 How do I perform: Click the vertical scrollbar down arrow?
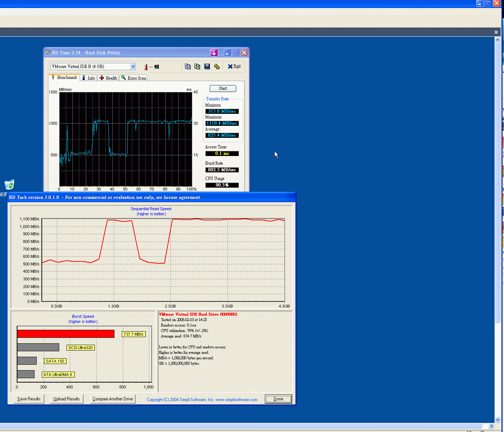498,419
